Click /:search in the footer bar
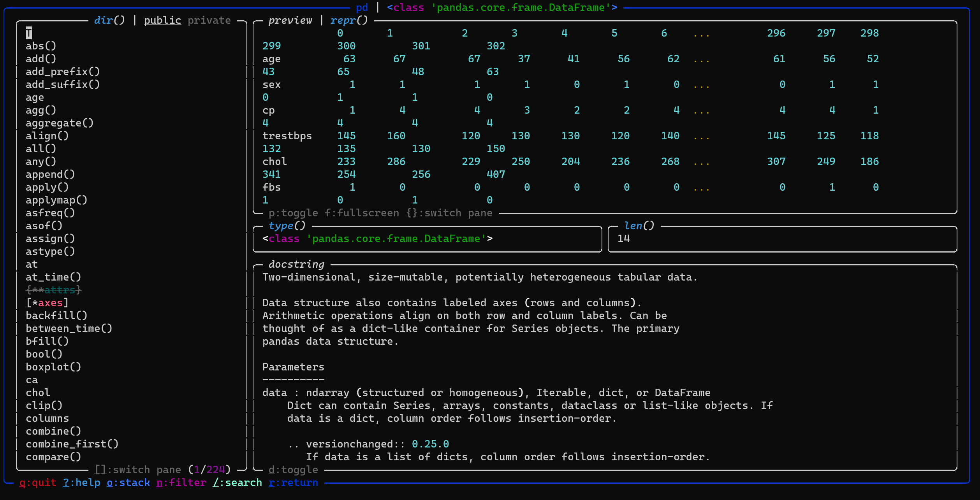This screenshot has height=500, width=980. click(x=237, y=482)
